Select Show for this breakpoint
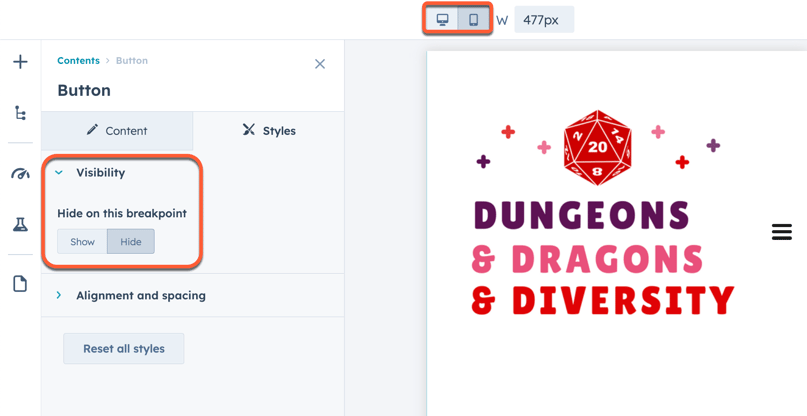 click(82, 241)
